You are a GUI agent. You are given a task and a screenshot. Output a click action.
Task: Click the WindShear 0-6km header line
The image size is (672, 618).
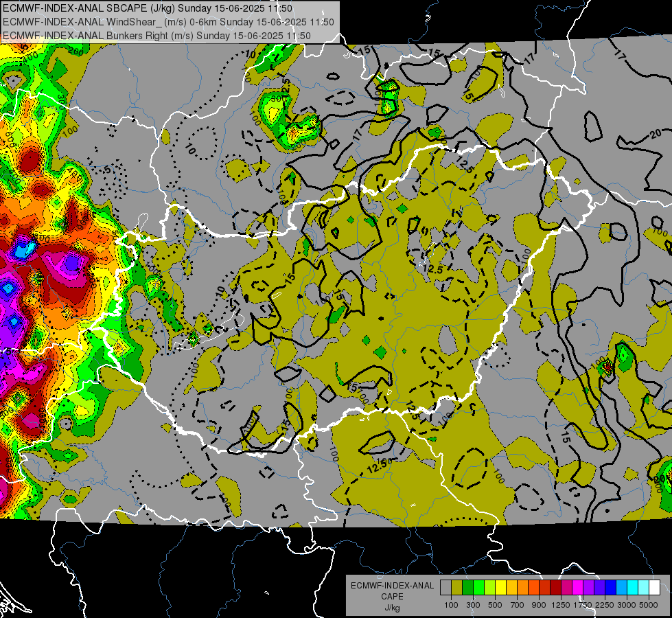point(168,22)
